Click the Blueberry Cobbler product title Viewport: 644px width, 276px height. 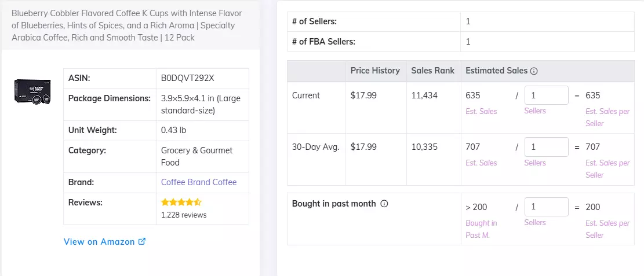pyautogui.click(x=127, y=25)
